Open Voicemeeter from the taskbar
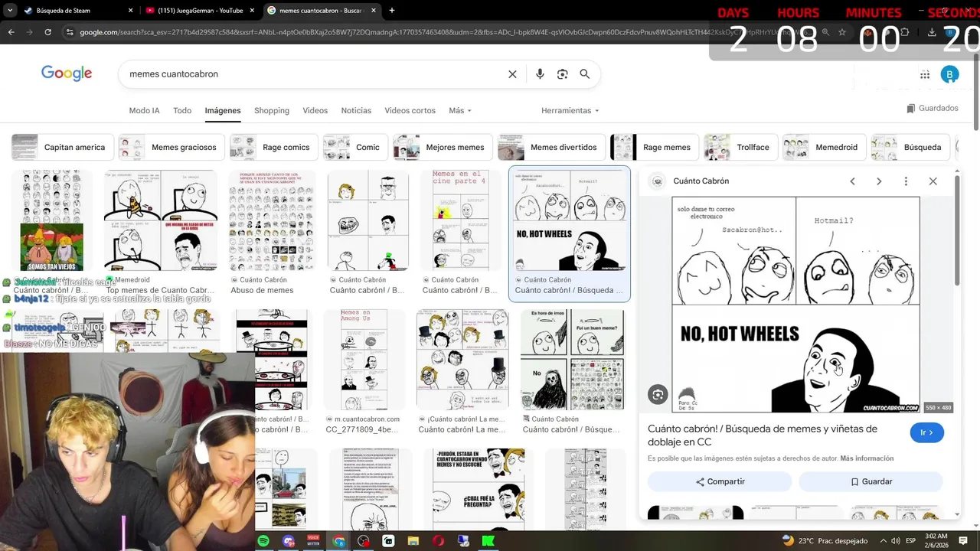The height and width of the screenshot is (551, 980). pyautogui.click(x=313, y=541)
